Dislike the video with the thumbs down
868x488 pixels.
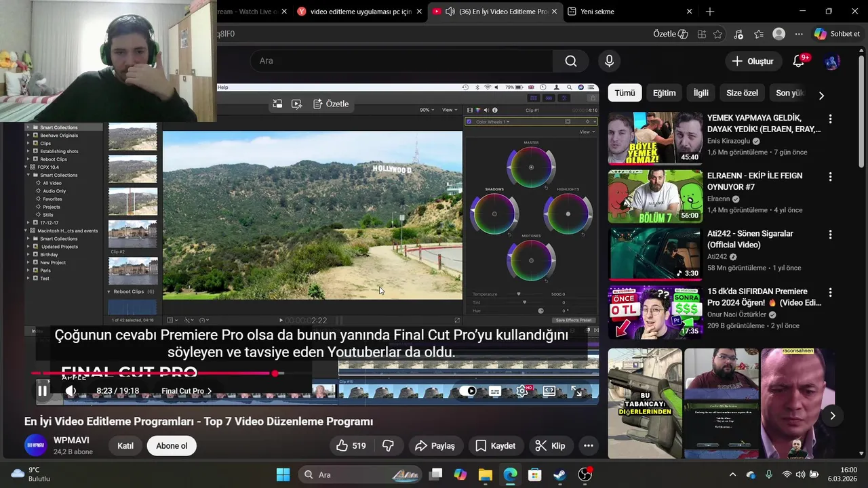(388, 445)
